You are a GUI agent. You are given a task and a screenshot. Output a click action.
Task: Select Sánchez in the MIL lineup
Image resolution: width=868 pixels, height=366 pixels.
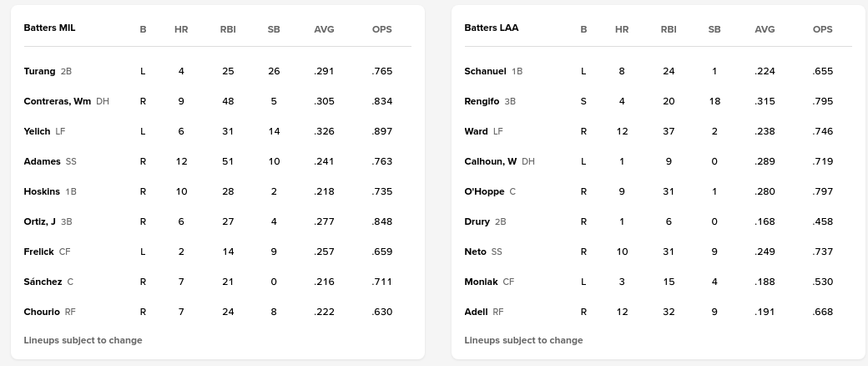43,282
